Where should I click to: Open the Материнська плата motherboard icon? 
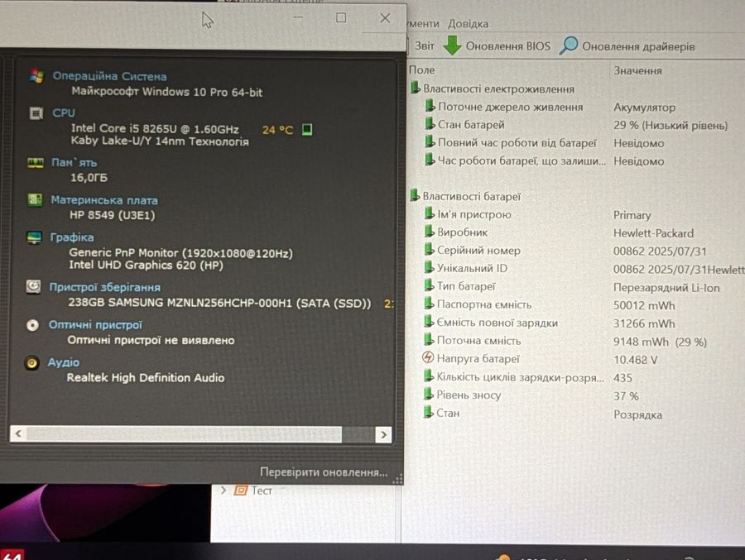click(x=35, y=200)
